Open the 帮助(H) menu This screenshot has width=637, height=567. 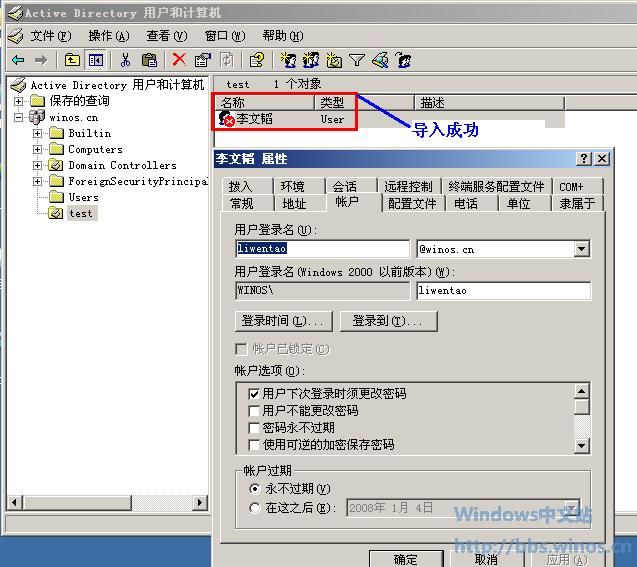[283, 36]
